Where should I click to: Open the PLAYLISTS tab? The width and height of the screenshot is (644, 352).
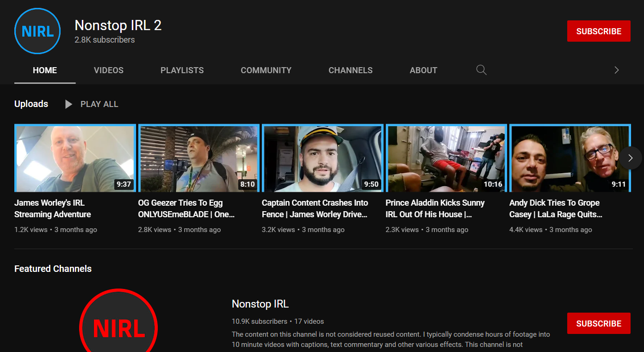(182, 70)
